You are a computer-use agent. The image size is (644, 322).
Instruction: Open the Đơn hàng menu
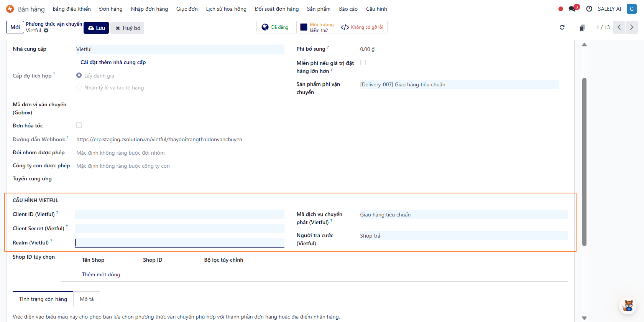(111, 9)
